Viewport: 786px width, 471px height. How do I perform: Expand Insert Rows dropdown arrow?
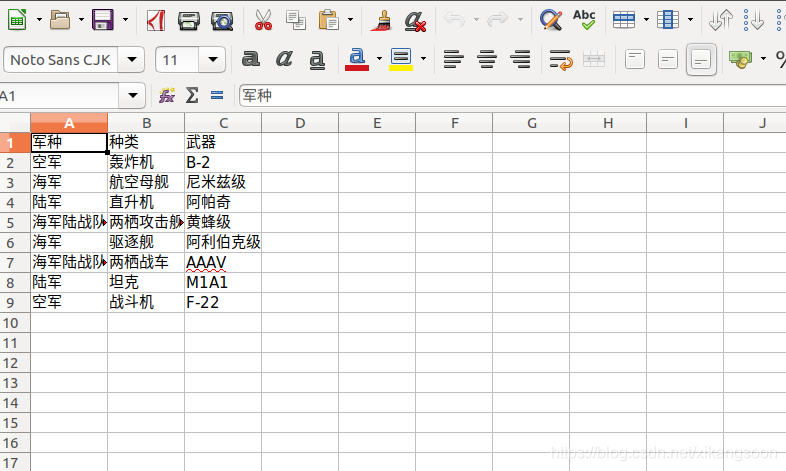coord(646,20)
